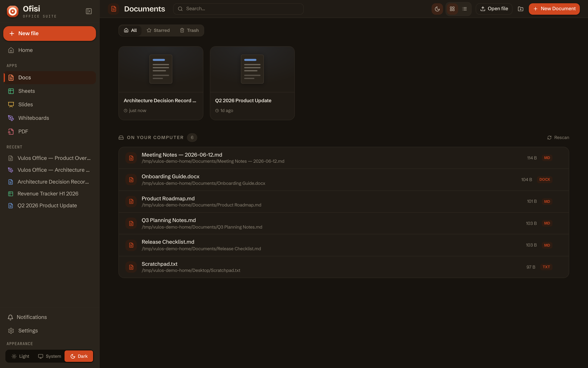Open Scratchpad.txt
This screenshot has width=588, height=368.
point(344,267)
